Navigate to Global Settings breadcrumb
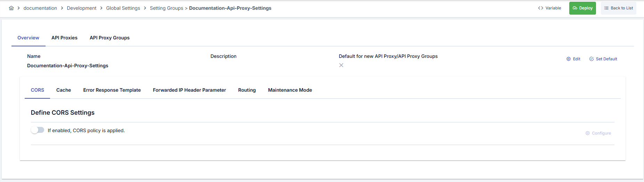 (x=123, y=8)
